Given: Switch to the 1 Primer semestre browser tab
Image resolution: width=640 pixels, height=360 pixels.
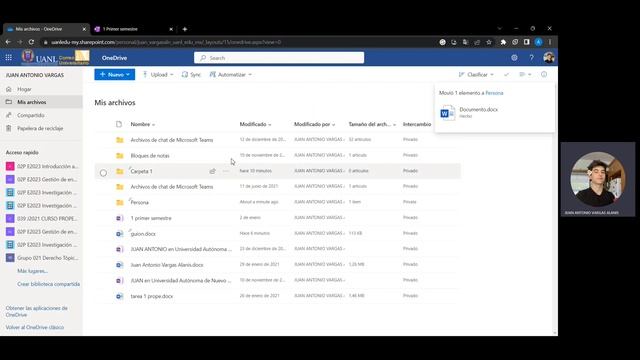Looking at the screenshot, I should (133, 29).
